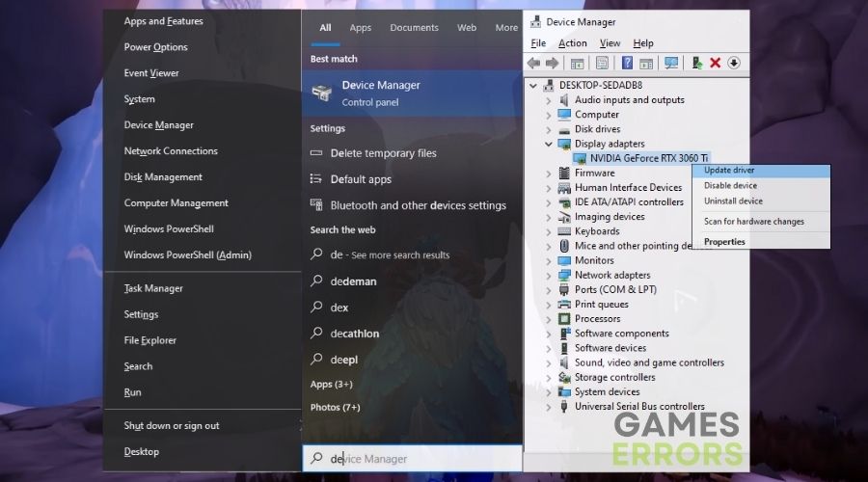Click the blue Help question-mark toolbar icon
The height and width of the screenshot is (482, 868).
pyautogui.click(x=627, y=63)
